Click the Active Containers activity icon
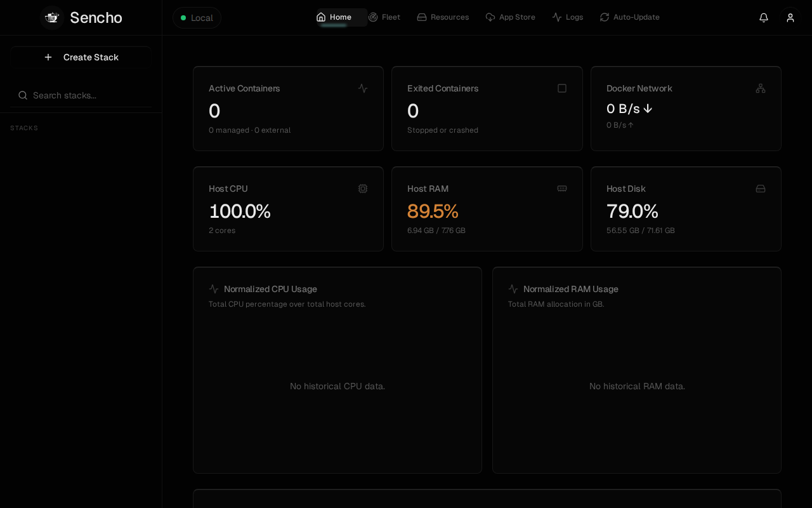Image resolution: width=812 pixels, height=508 pixels. (363, 88)
